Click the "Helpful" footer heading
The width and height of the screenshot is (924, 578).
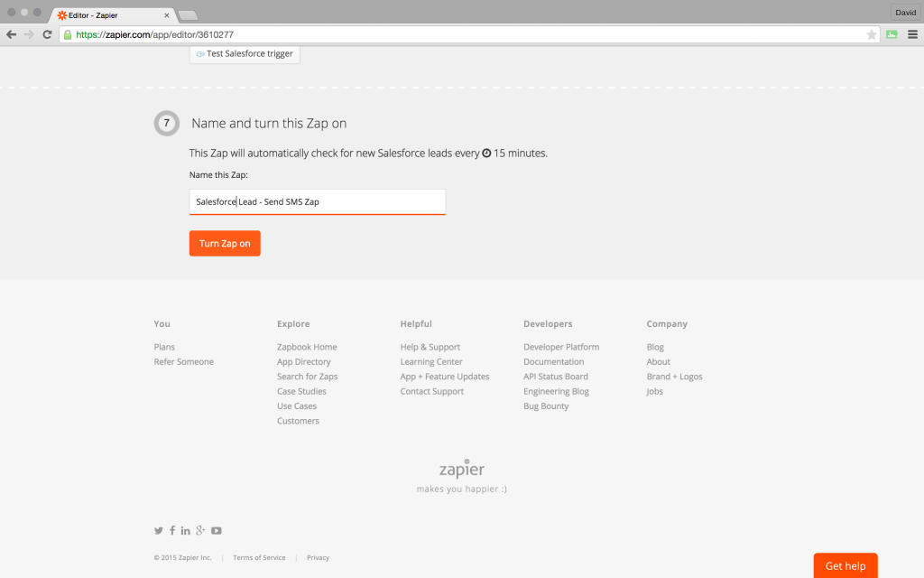416,324
